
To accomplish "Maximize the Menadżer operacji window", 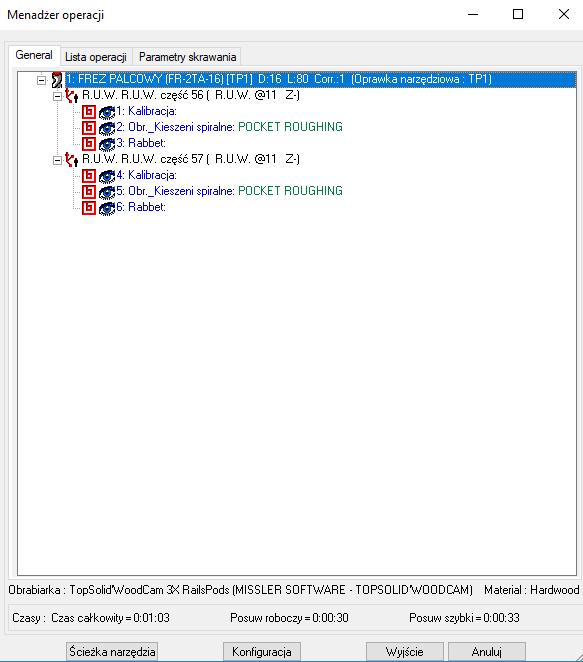I will click(518, 14).
